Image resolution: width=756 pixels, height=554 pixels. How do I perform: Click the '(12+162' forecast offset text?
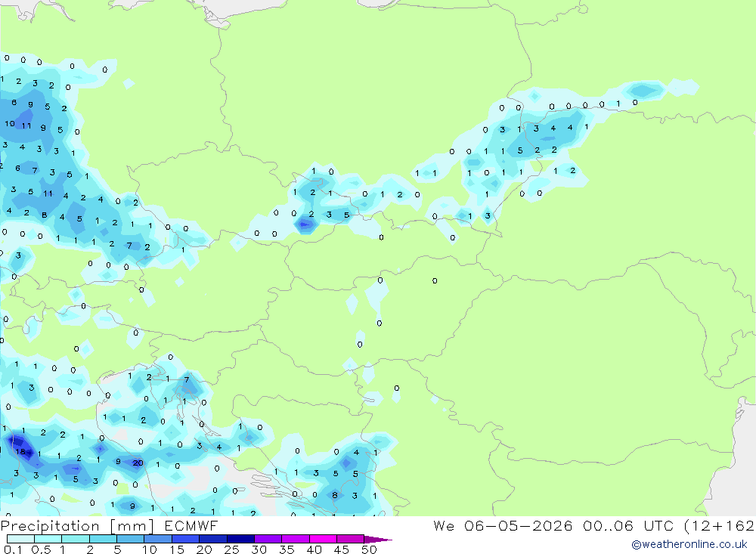[720, 526]
